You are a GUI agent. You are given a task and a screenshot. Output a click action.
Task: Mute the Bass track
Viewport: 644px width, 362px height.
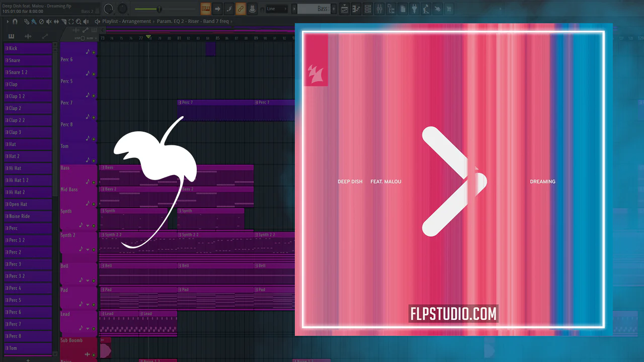point(94,183)
